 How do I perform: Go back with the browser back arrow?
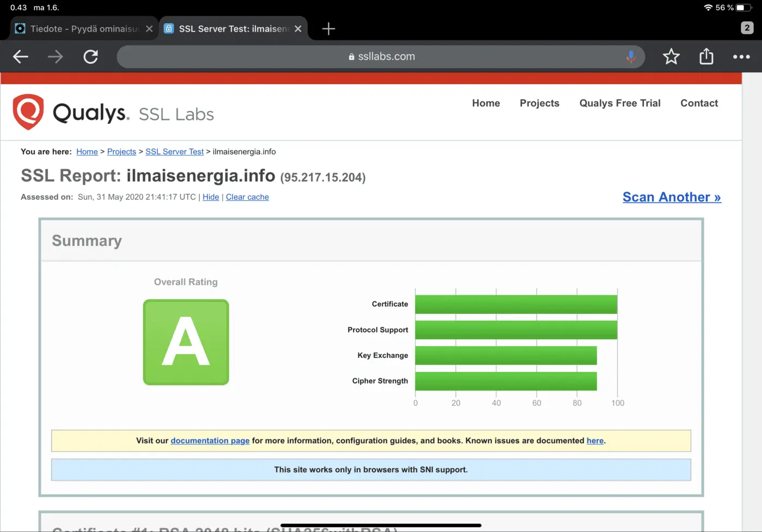pos(21,57)
